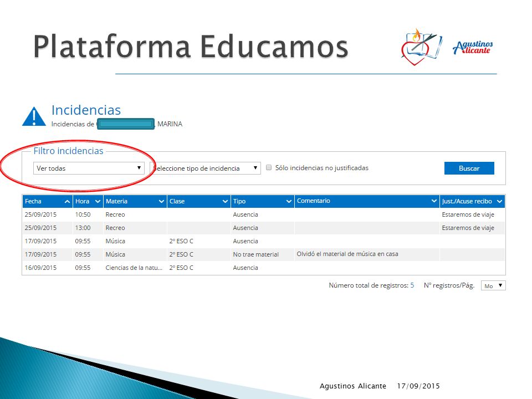Click 'Número total de registros' label
The width and height of the screenshot is (532, 399).
[369, 285]
